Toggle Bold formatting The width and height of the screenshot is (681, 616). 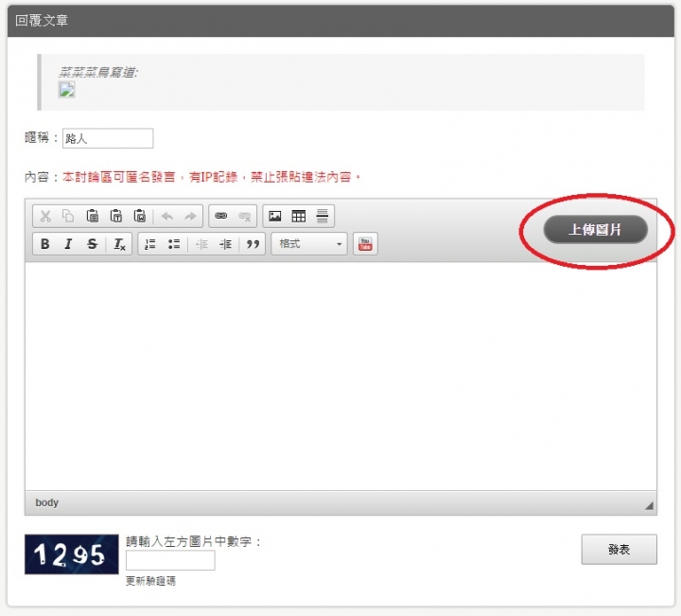point(44,244)
